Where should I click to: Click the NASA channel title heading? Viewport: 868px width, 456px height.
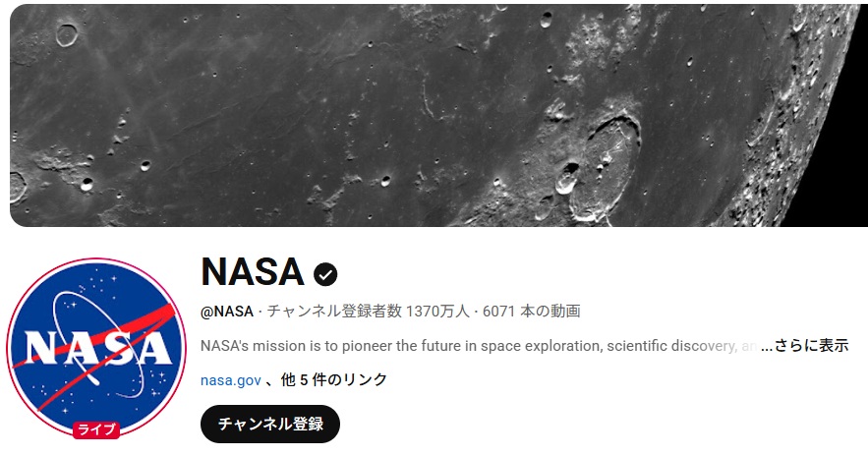pyautogui.click(x=252, y=272)
